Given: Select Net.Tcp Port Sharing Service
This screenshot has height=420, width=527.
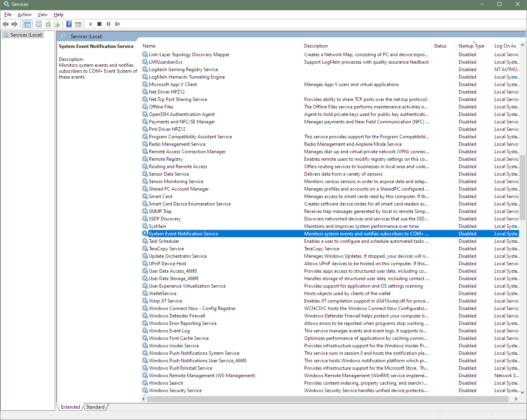Looking at the screenshot, I should 330,99.
